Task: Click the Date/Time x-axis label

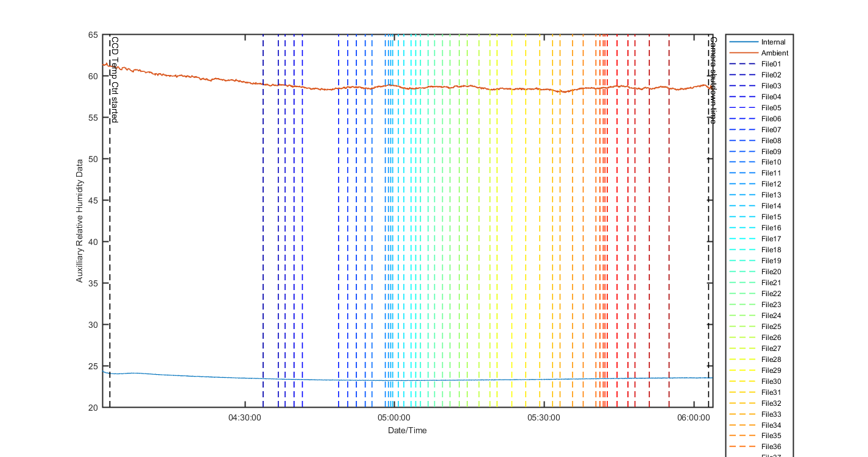Action: point(408,430)
